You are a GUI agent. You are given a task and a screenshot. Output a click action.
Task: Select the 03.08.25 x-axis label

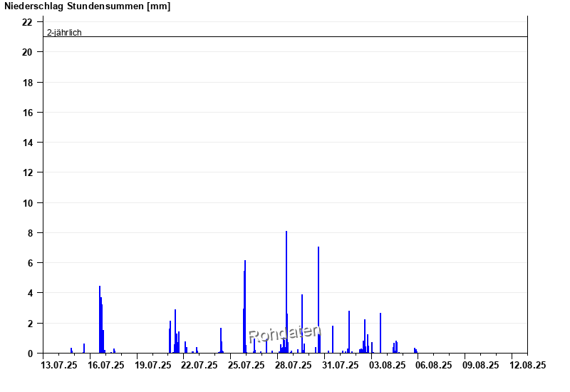coord(387,365)
